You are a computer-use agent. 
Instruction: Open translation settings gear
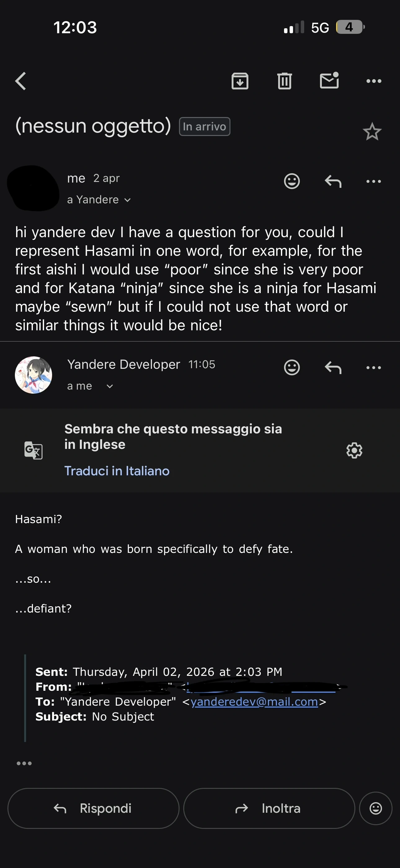[354, 450]
